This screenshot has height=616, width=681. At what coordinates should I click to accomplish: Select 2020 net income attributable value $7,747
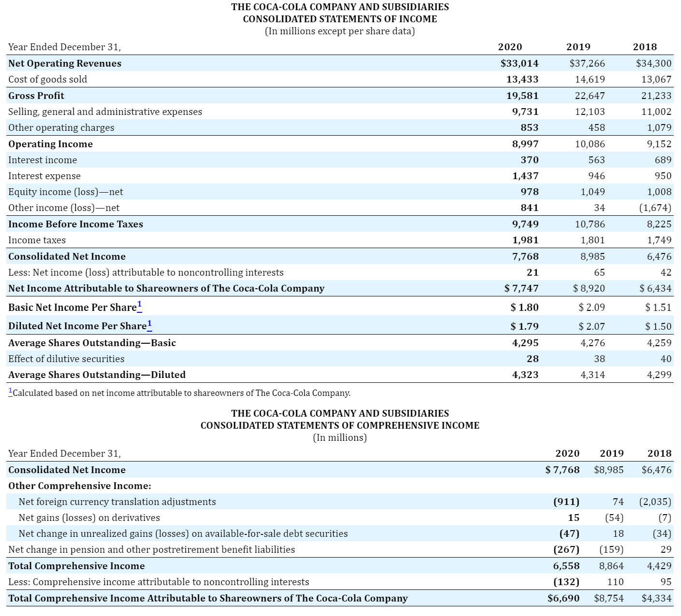(522, 288)
